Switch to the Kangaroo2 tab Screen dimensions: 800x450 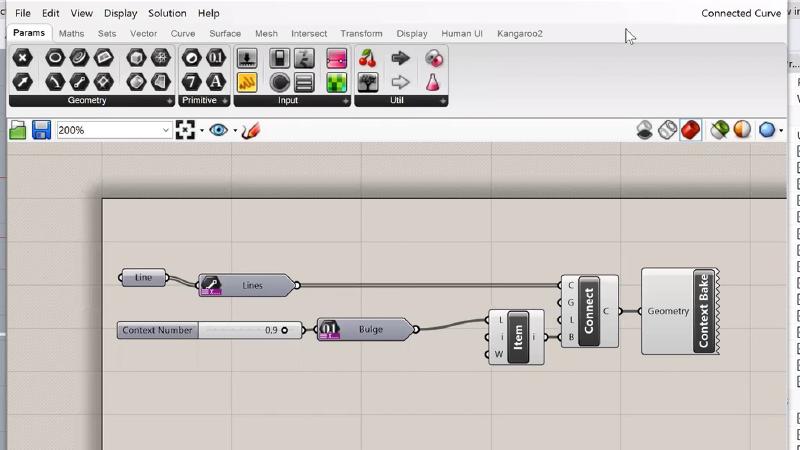pyautogui.click(x=519, y=33)
